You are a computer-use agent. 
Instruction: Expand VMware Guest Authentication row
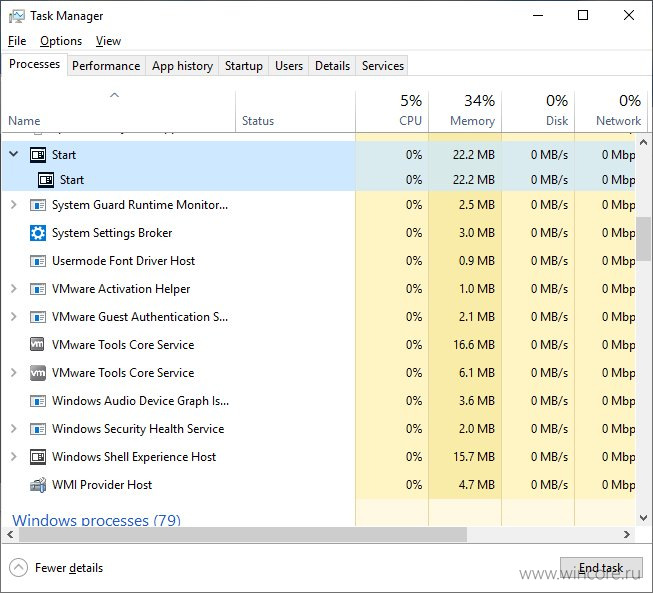13,316
